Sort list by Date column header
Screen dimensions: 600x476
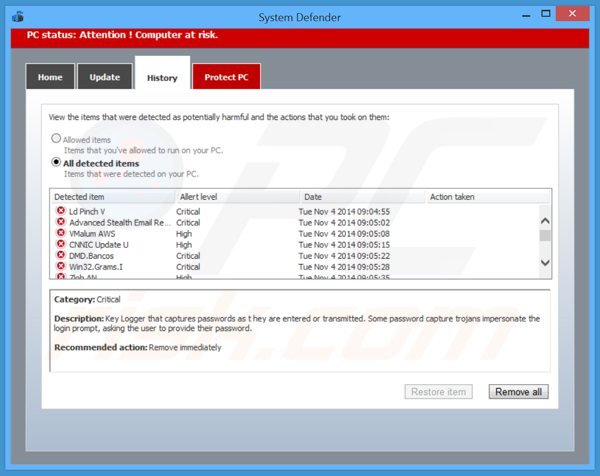tap(362, 197)
